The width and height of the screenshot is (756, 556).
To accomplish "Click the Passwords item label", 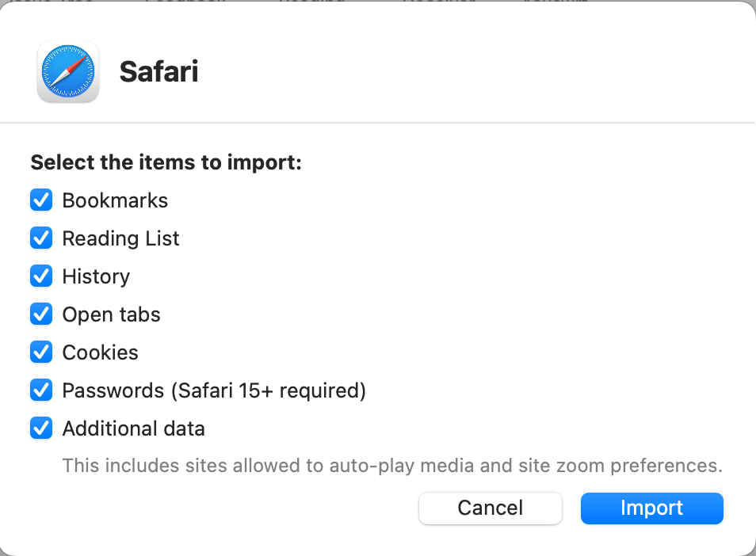I will [x=214, y=390].
